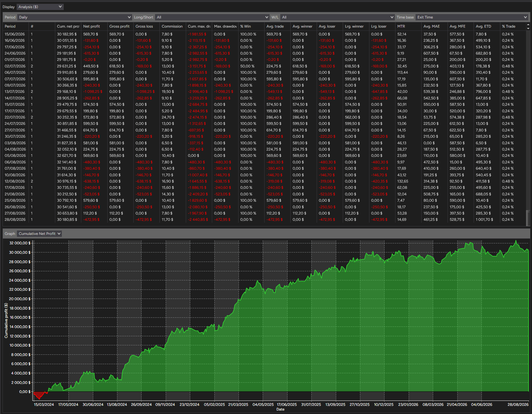Image resolution: width=532 pixels, height=414 pixels.
Task: Click the Avg. loser column header
Action: 330,26
